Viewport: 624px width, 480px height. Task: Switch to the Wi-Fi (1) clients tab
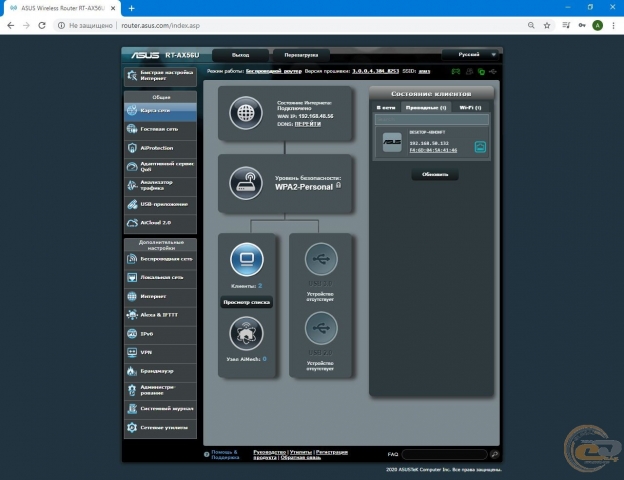pos(470,107)
